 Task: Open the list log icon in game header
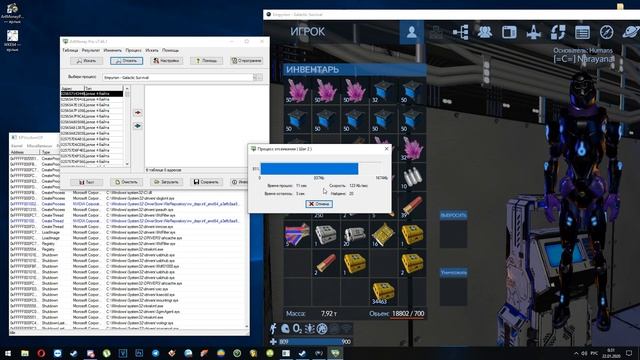[x=582, y=32]
